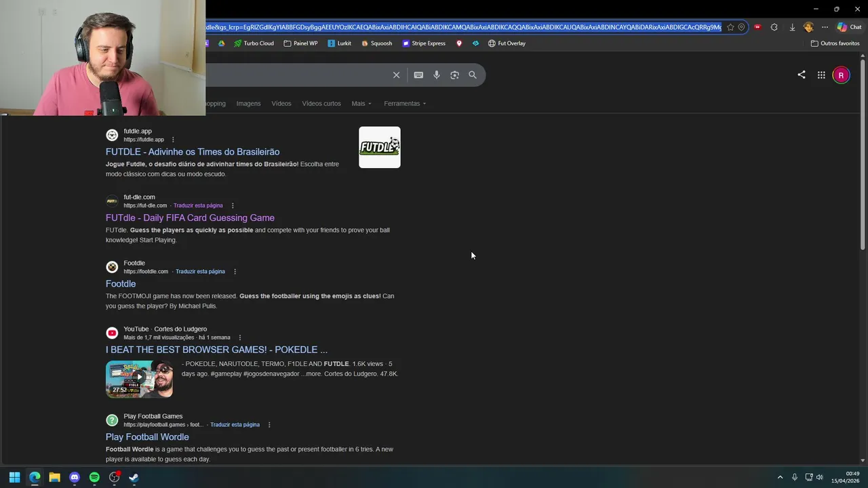Bookmark this page with the star icon
Viewport: 868px width, 488px height.
730,27
